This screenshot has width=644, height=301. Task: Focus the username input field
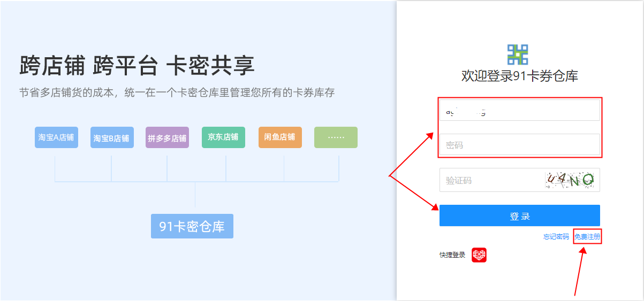point(520,111)
